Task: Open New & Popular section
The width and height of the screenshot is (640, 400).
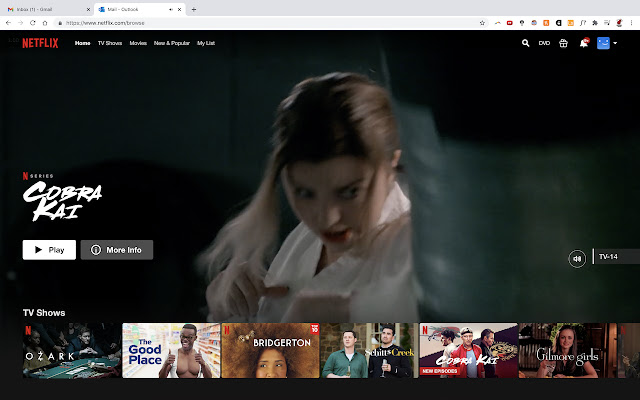Action: 171,43
